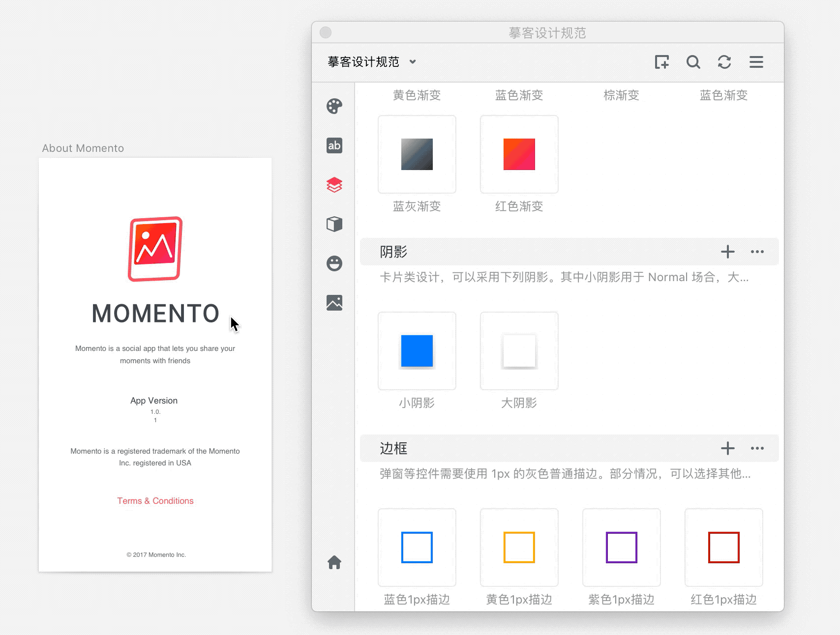Add a new style to 阴影 group

pos(728,252)
